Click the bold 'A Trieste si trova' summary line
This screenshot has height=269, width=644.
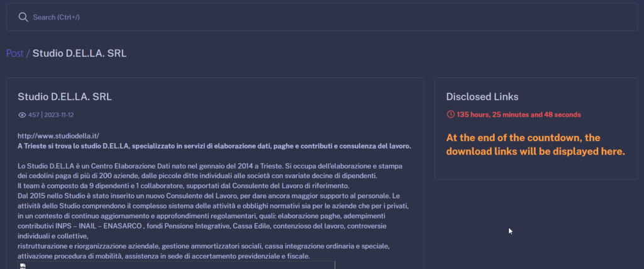point(214,146)
